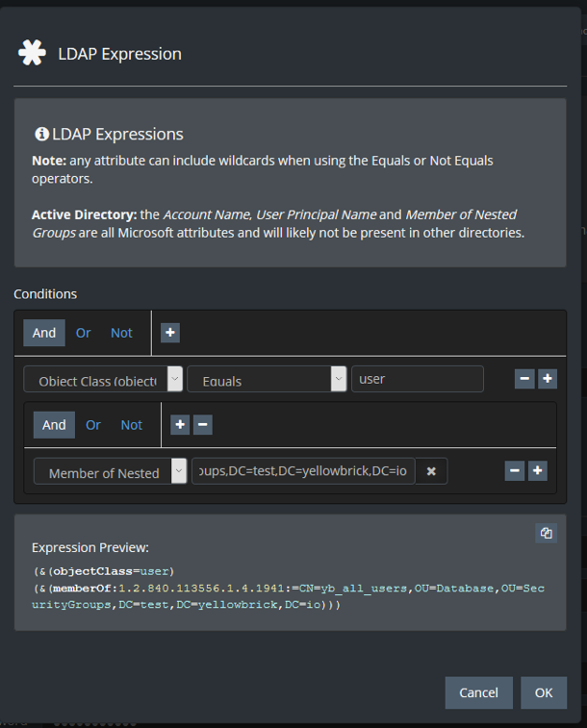
Task: Remove the Member of Nested condition row
Action: [515, 471]
